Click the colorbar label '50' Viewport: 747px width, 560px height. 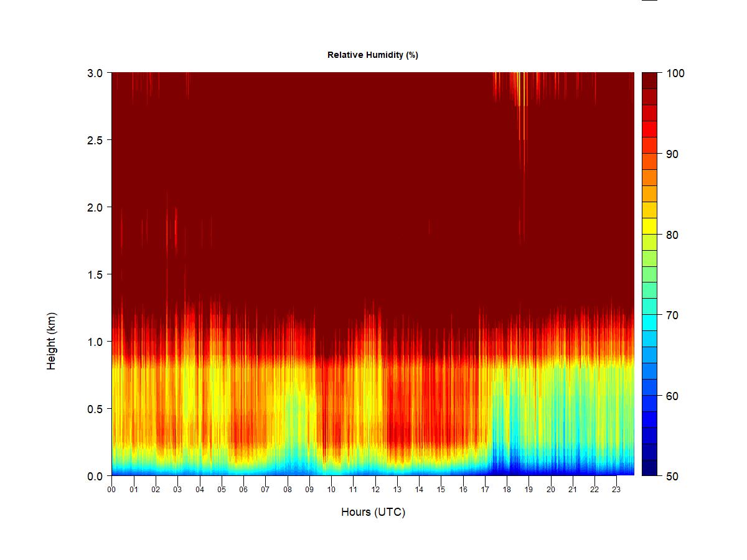tap(672, 476)
